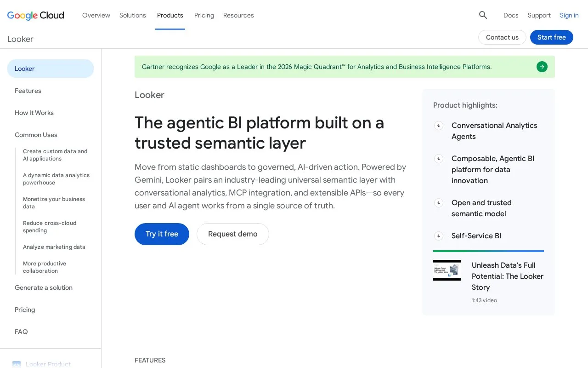Image resolution: width=588 pixels, height=368 pixels.
Task: Jump to Features in sidebar
Action: click(x=28, y=91)
